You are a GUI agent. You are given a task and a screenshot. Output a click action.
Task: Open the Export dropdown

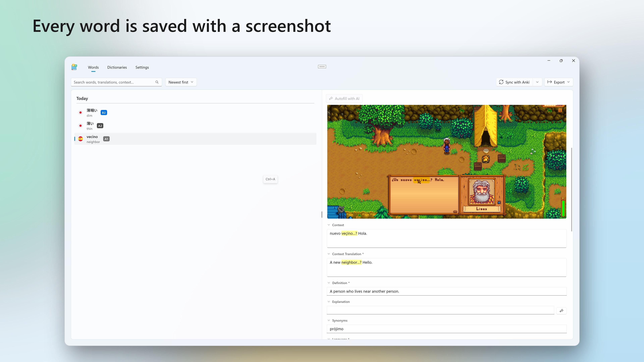coord(558,82)
